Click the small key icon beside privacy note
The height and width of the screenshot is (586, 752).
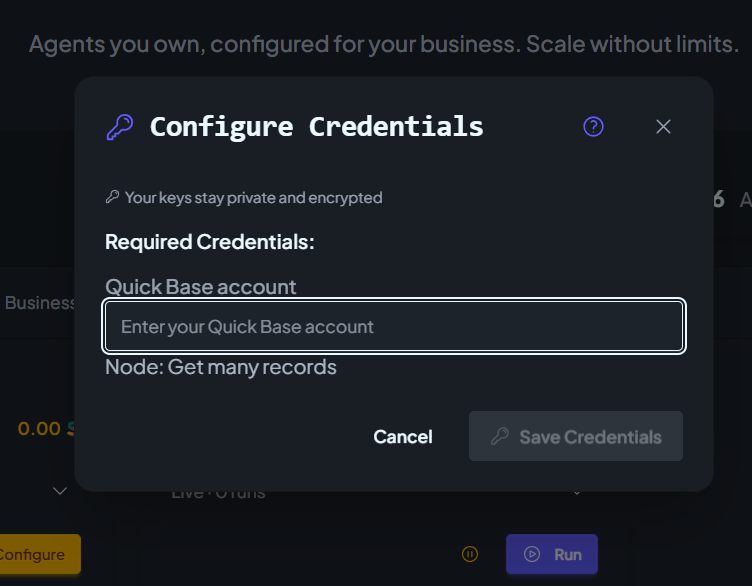(112, 197)
